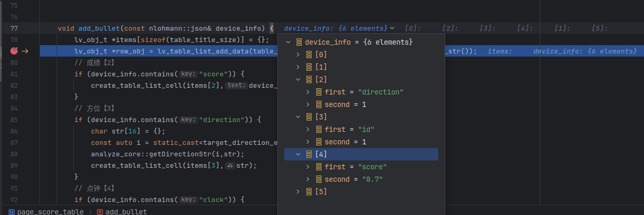
Task: Click the icon beside first = "id"
Action: pyautogui.click(x=318, y=129)
